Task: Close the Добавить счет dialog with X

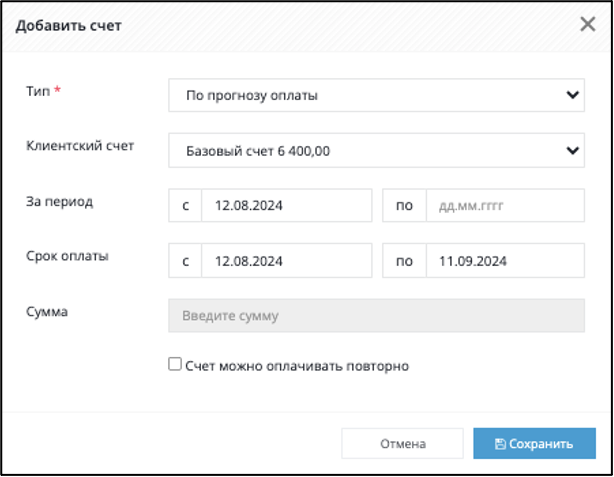Action: 588,24
